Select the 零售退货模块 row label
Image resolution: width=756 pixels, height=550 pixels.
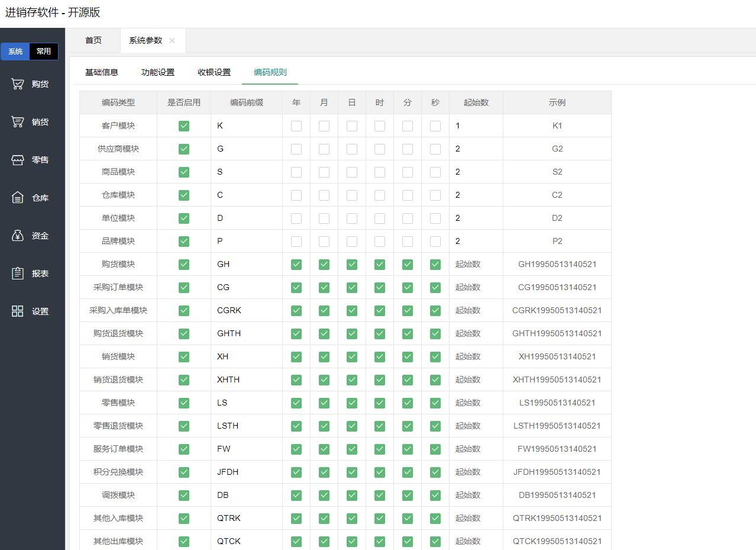[118, 426]
